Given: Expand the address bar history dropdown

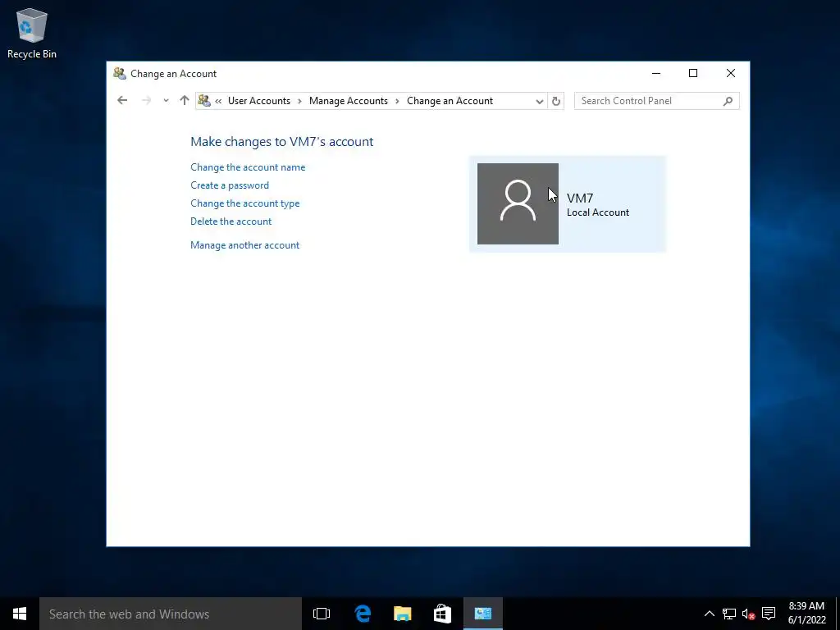Looking at the screenshot, I should (540, 101).
